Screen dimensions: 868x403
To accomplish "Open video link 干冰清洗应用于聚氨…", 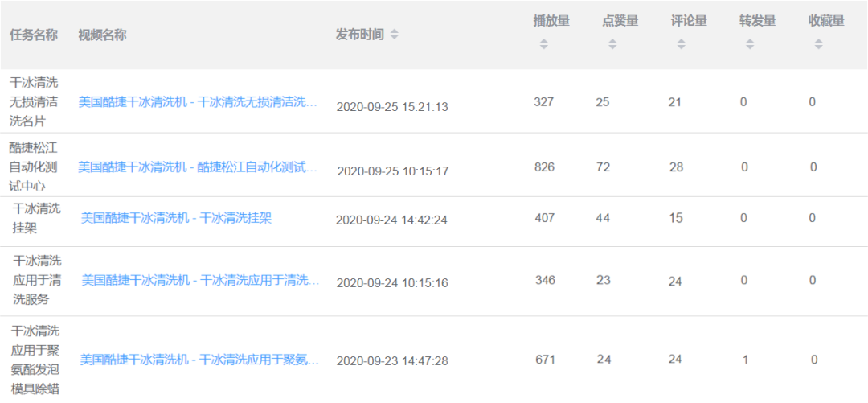I will click(x=200, y=360).
